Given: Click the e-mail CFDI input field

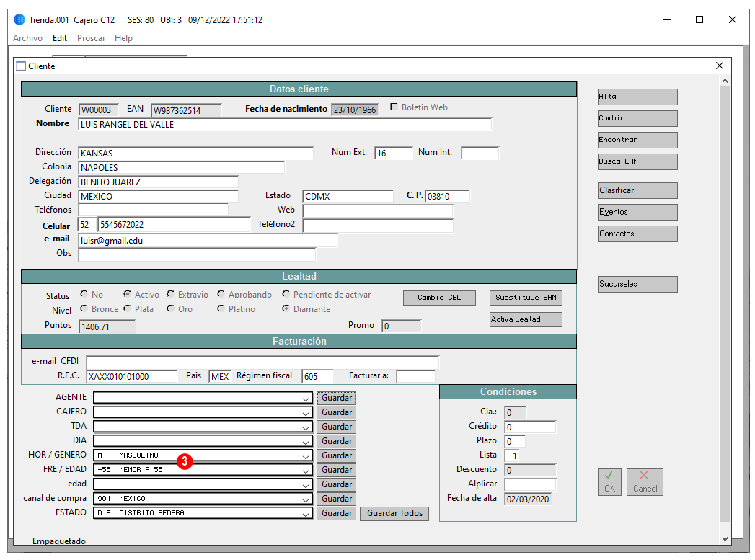Looking at the screenshot, I should coord(262,363).
